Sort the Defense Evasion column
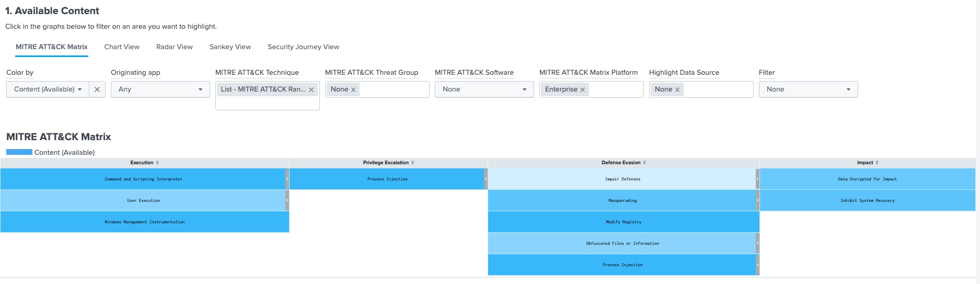The image size is (980, 284). click(644, 163)
